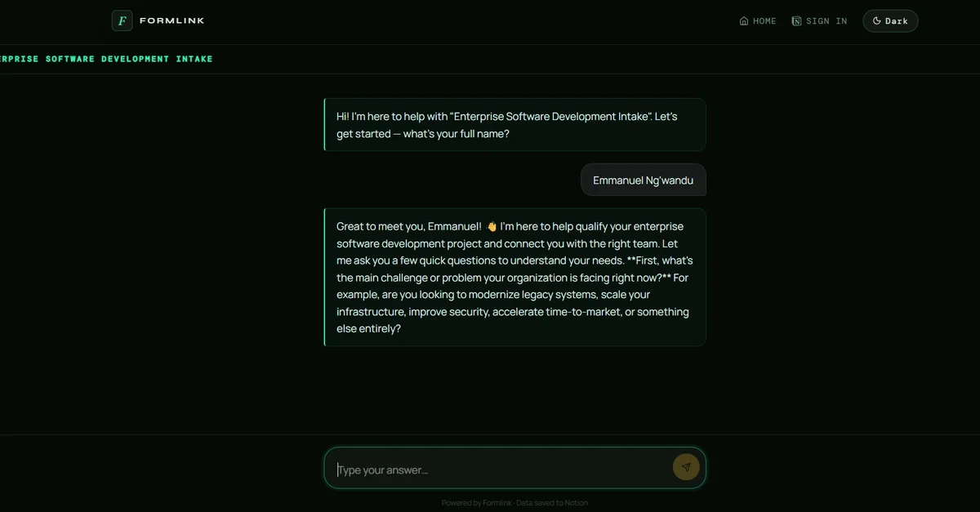Click the waving hand emoji

[x=492, y=226]
